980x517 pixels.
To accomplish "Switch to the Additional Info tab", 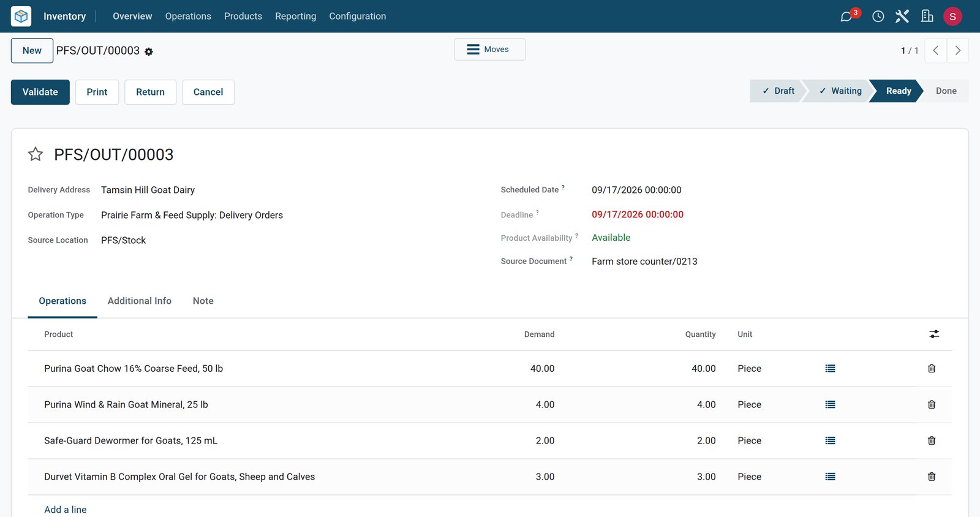I will tap(140, 301).
